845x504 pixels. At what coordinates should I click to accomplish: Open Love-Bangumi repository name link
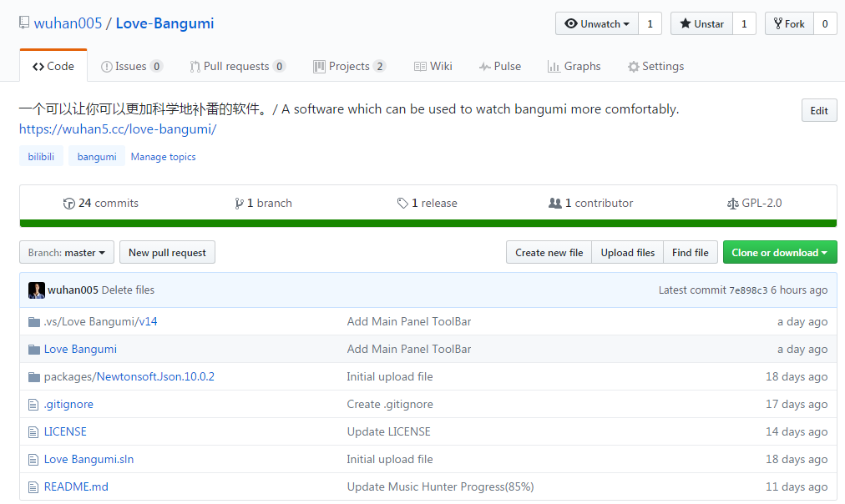pos(164,23)
